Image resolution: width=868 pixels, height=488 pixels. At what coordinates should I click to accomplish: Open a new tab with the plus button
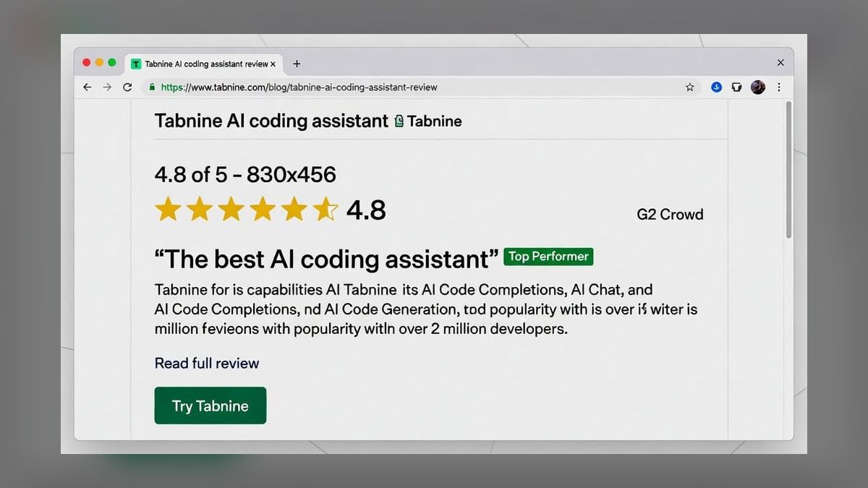click(297, 64)
